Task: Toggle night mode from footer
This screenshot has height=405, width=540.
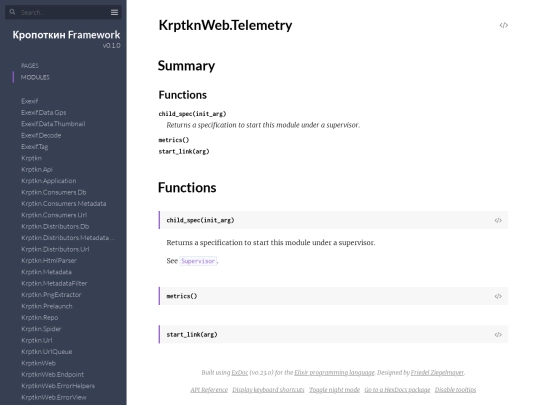Action: tap(334, 390)
